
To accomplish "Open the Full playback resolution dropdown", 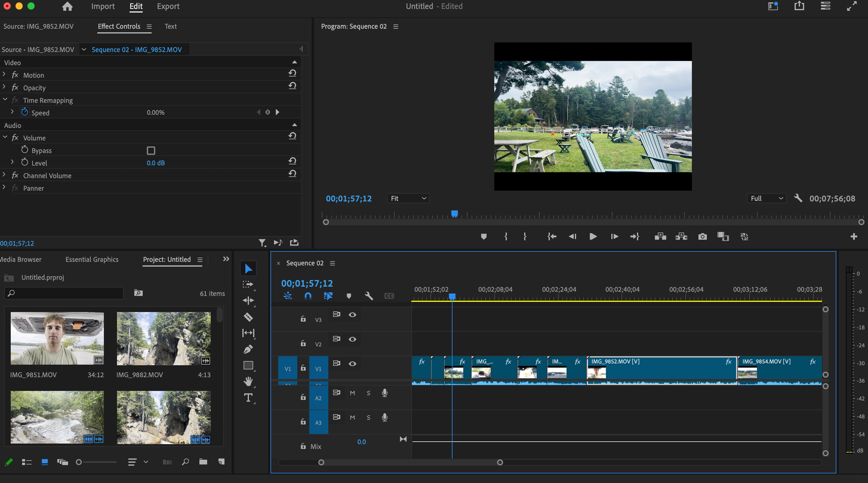I will pos(766,198).
